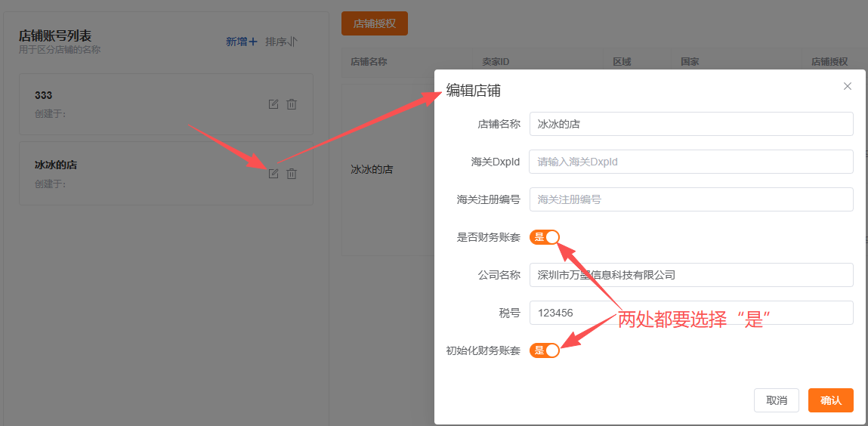Click 排序 sort icon in list header
The height and width of the screenshot is (426, 868).
(x=281, y=42)
